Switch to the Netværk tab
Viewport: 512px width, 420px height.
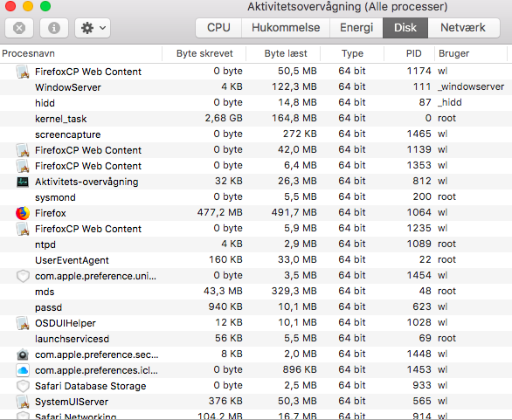click(x=463, y=28)
